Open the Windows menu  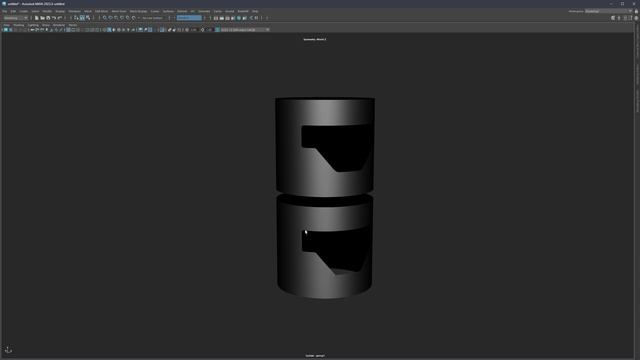(74, 11)
